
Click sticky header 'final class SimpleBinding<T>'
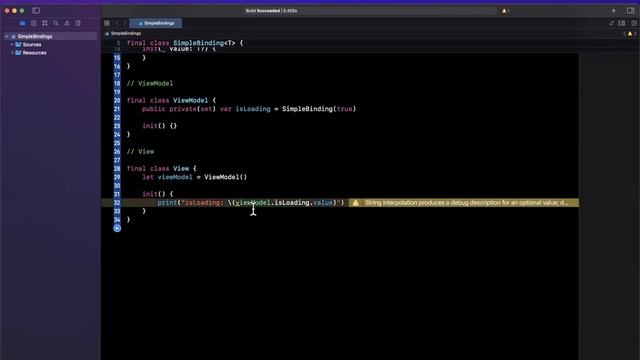point(185,43)
